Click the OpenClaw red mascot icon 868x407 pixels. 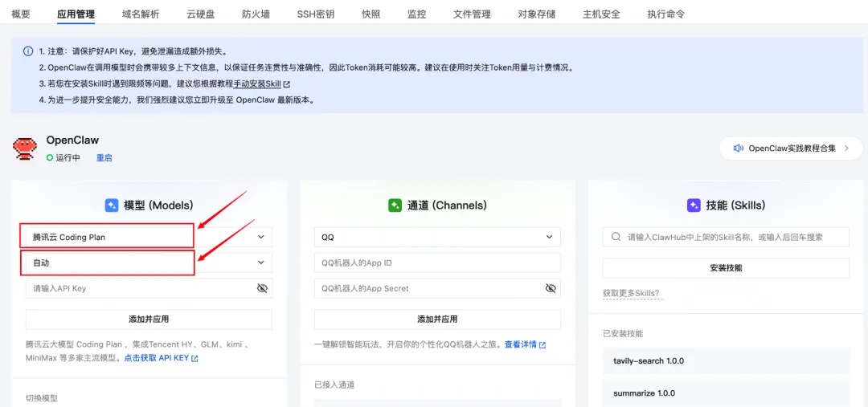(x=25, y=149)
